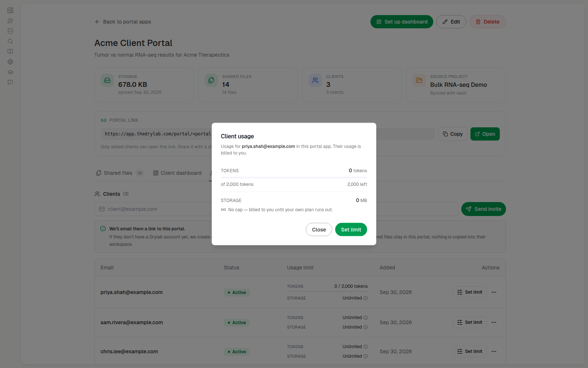588x368 pixels.
Task: Open search via magnifier icon in sidebar
Action: click(10, 41)
